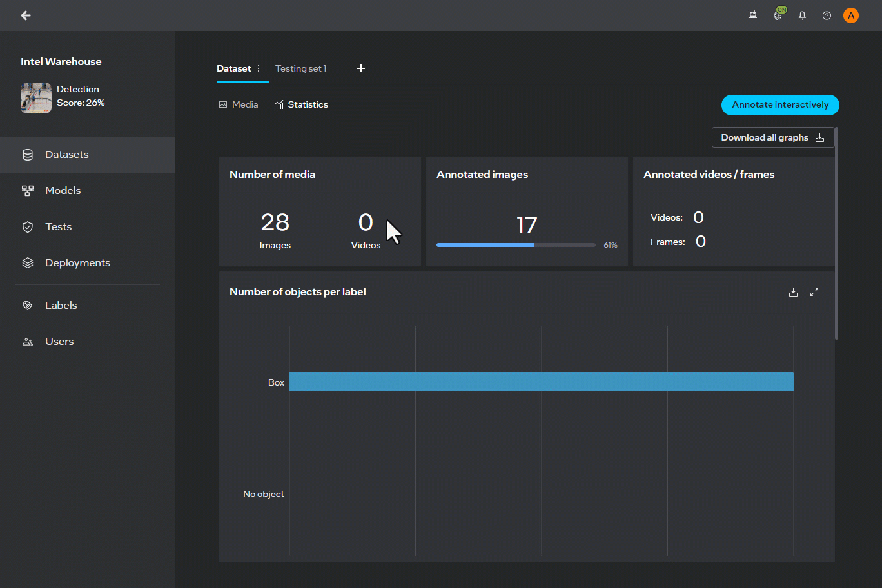Download the objects per label chart
The width and height of the screenshot is (882, 588).
coord(793,292)
